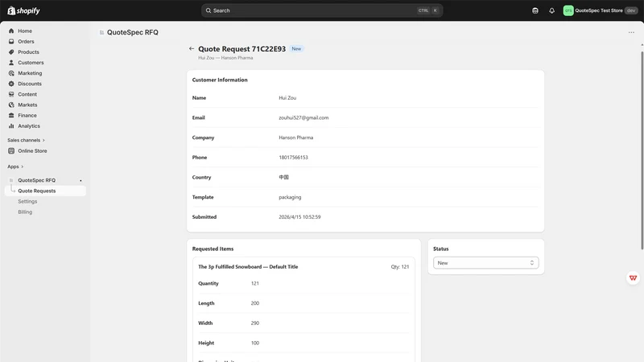Click into the Search field
Image resolution: width=644 pixels, height=362 pixels.
[322, 10]
